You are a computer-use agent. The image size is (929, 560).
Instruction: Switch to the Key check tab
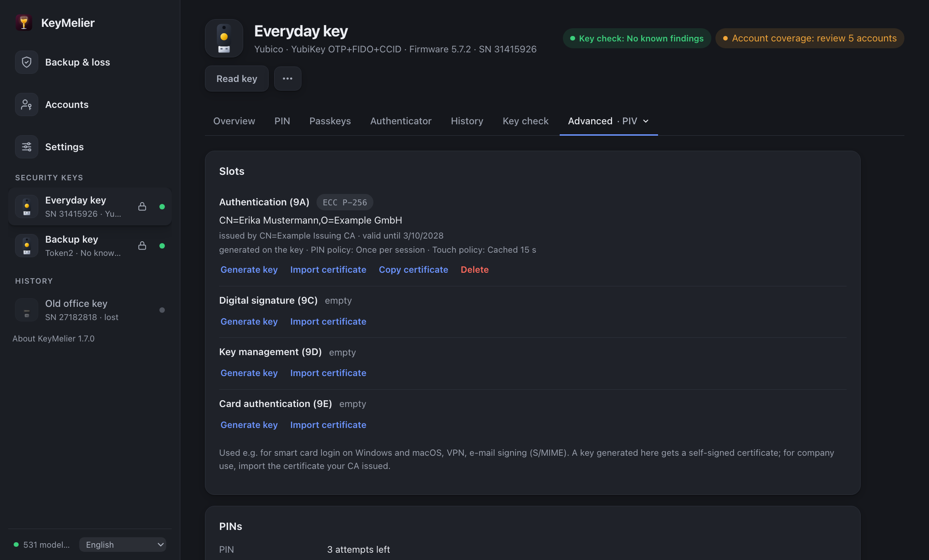pos(526,121)
